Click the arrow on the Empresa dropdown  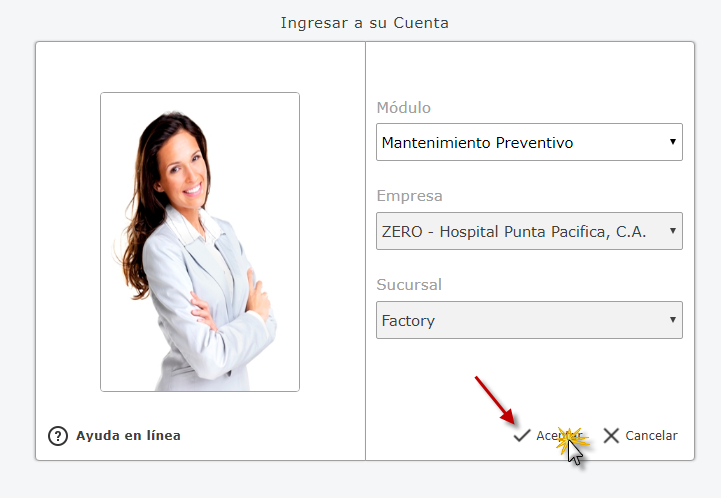tap(673, 230)
